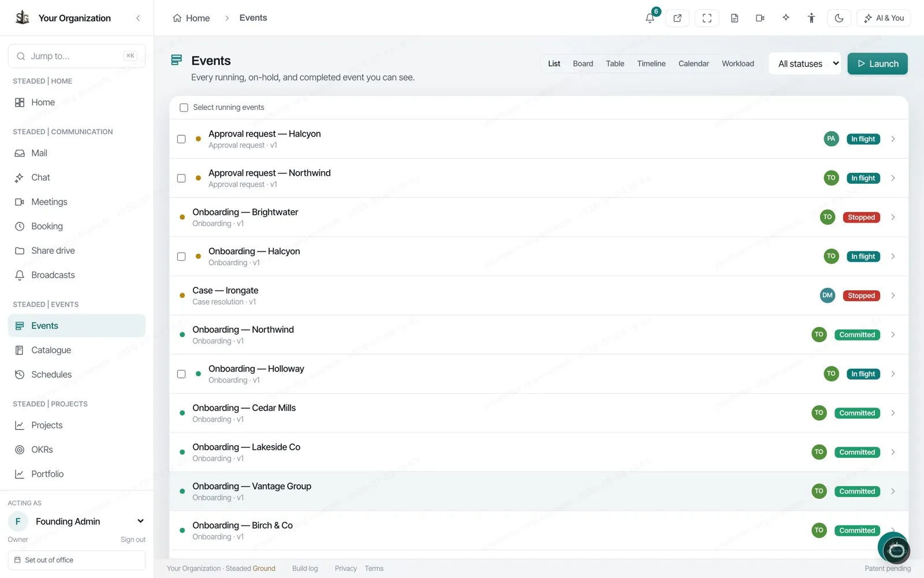The width and height of the screenshot is (924, 578).
Task: Open the sparkle AI icon in header
Action: [x=786, y=18]
